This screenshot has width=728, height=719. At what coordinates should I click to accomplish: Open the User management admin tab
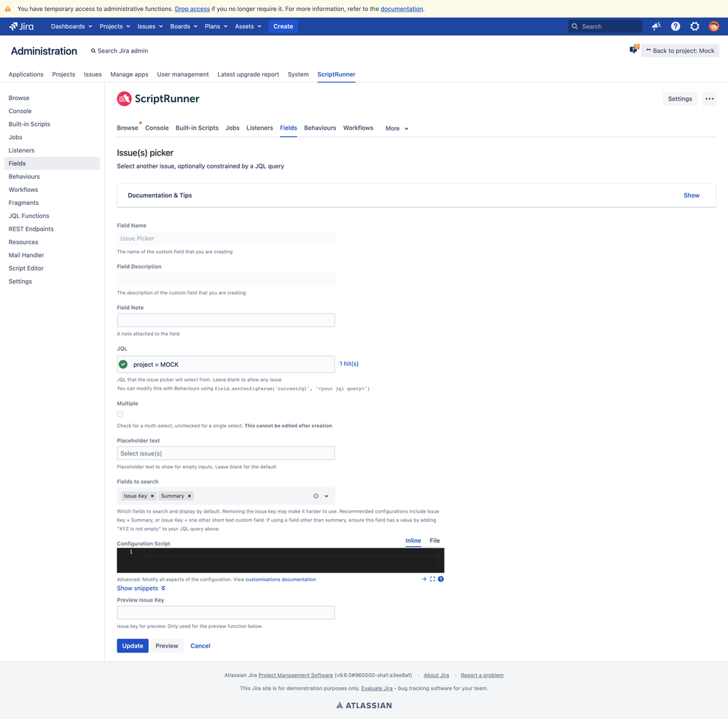point(183,74)
